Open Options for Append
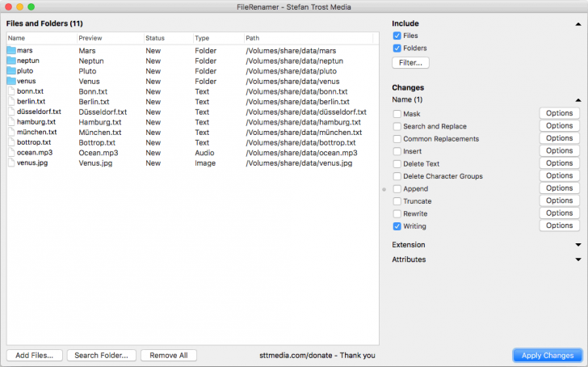 pyautogui.click(x=559, y=188)
